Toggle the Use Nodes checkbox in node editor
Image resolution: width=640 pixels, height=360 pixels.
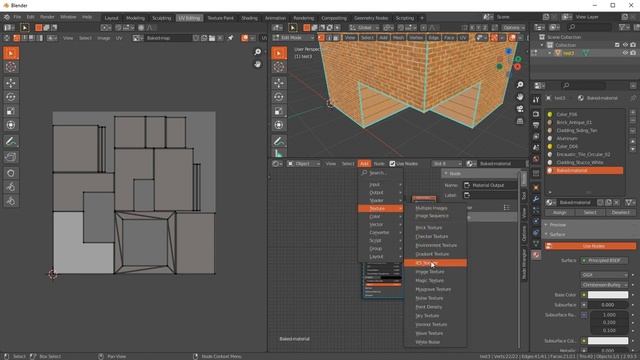pyautogui.click(x=392, y=164)
